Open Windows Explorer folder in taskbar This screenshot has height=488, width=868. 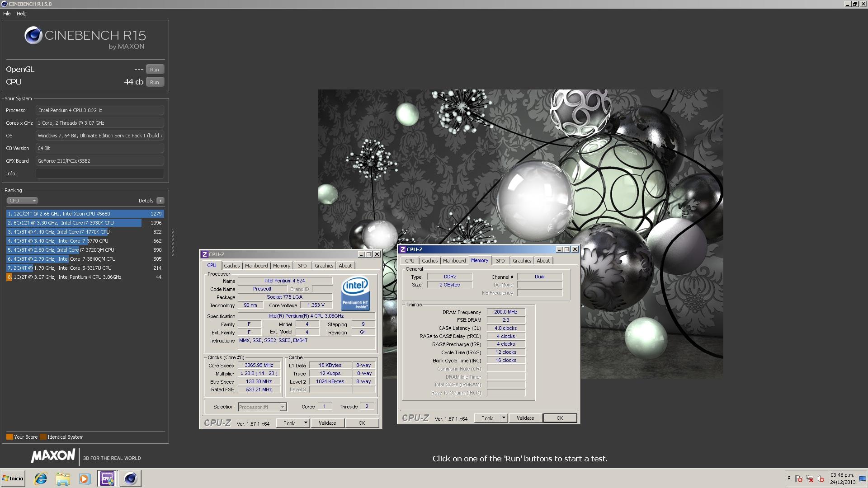pyautogui.click(x=63, y=479)
